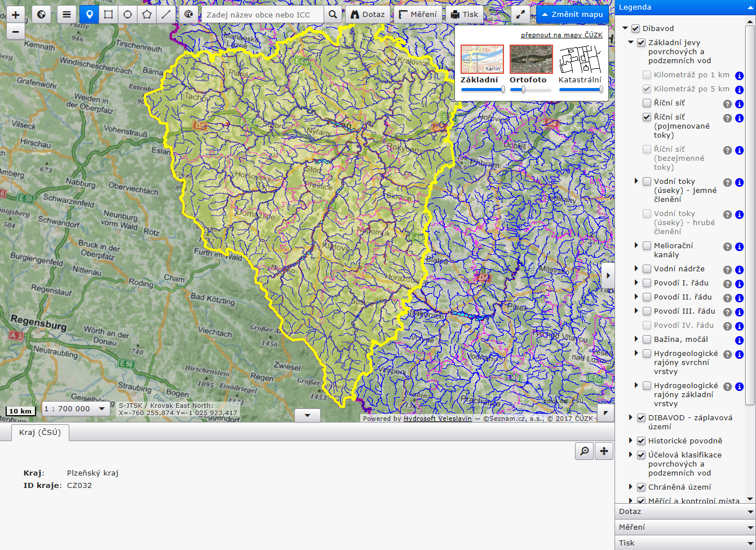Open info for Bažina, močál layer
Viewport: 756px width, 550px height.
point(739,340)
